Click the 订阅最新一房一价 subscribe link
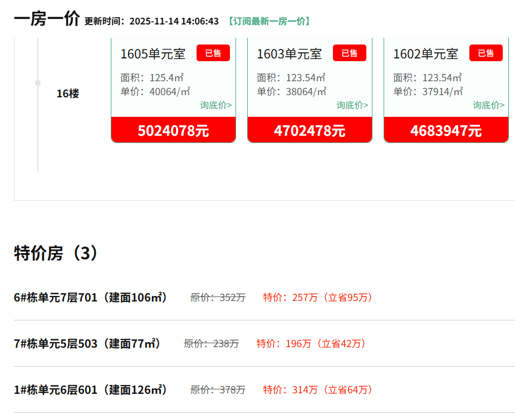The image size is (515, 420). [x=269, y=21]
